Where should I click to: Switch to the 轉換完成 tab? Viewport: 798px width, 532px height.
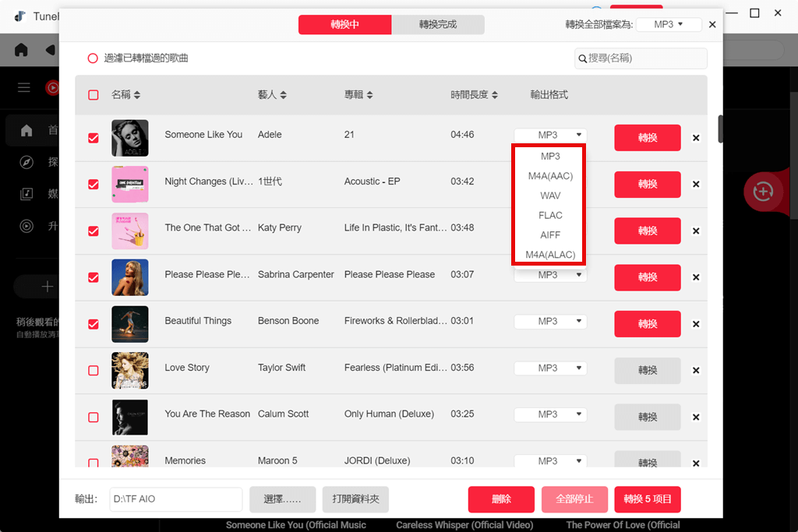click(x=438, y=24)
